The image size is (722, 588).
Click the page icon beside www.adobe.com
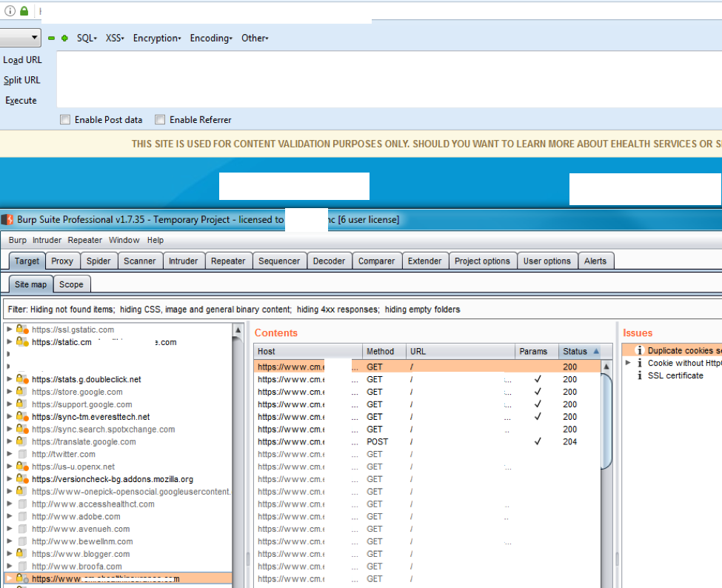(x=21, y=516)
